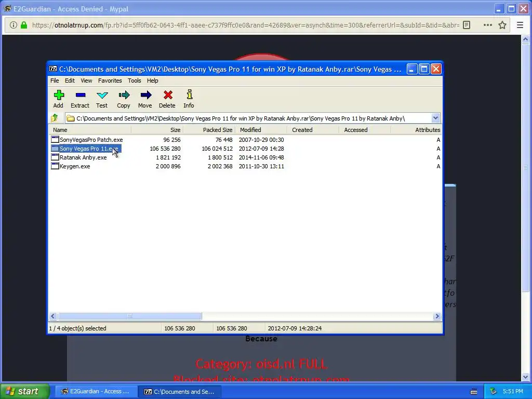Image resolution: width=532 pixels, height=399 pixels.
Task: Click the horizontal scrollbar right arrow in 7-Zip
Action: pos(437,316)
